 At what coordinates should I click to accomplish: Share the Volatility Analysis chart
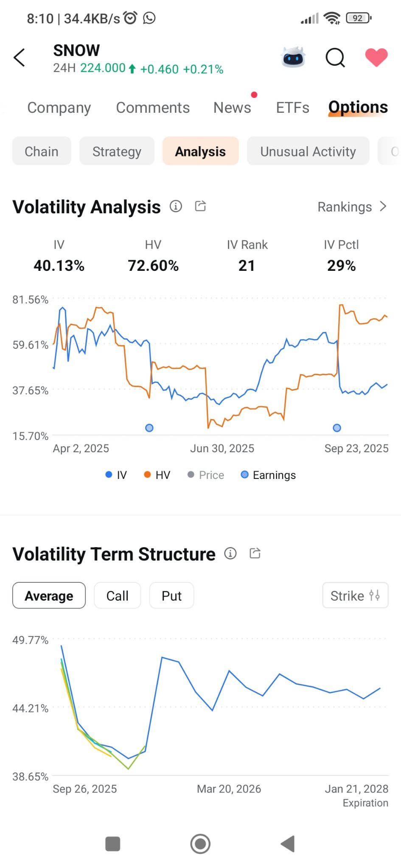click(200, 206)
